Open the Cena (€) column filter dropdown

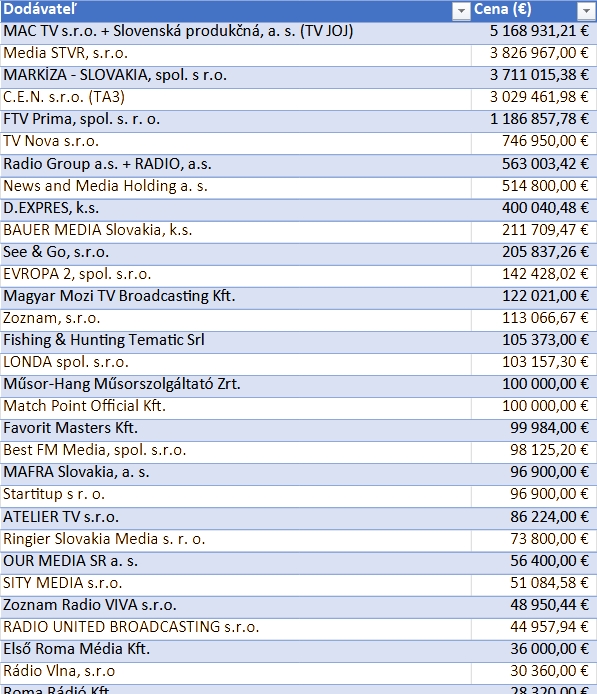586,11
